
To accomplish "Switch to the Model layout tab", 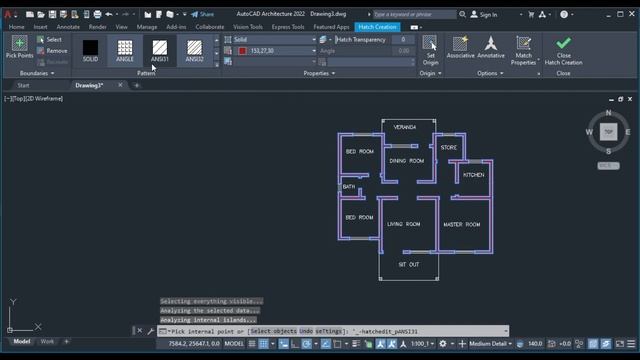I will pyautogui.click(x=22, y=341).
